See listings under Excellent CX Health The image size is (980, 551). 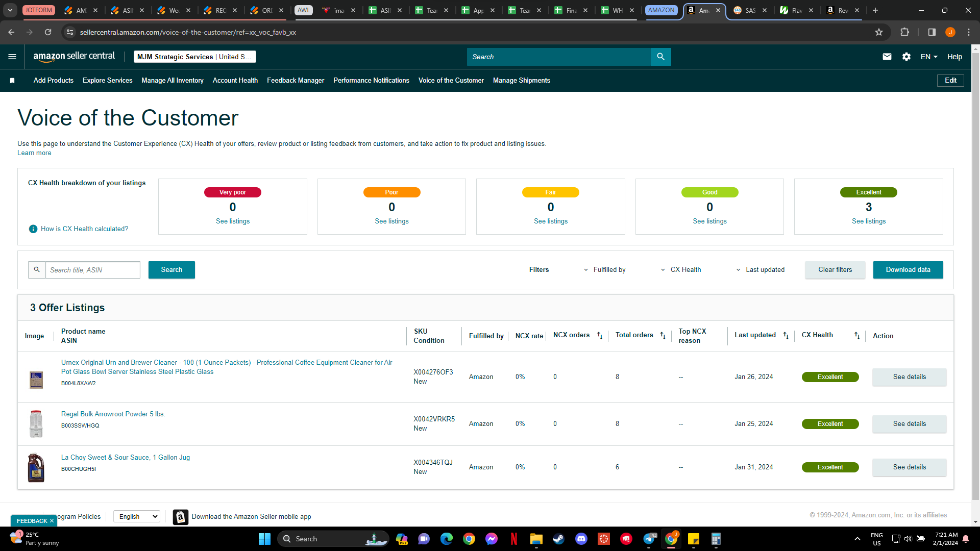tap(869, 221)
